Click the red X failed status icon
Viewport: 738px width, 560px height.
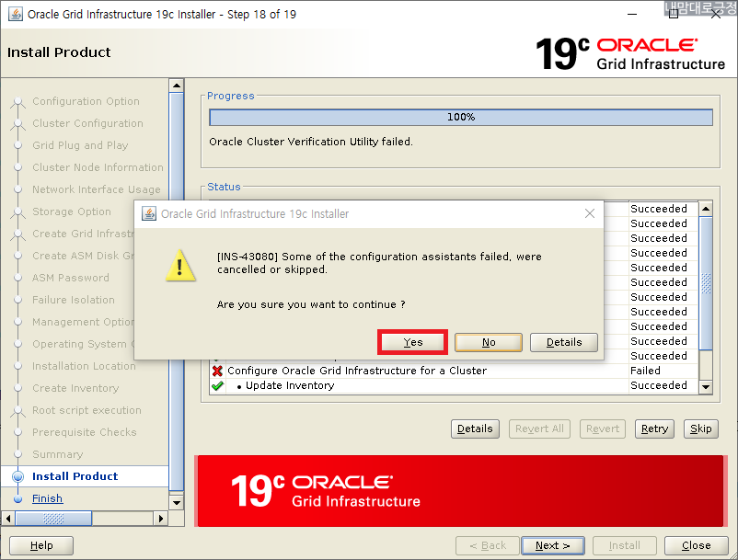217,371
